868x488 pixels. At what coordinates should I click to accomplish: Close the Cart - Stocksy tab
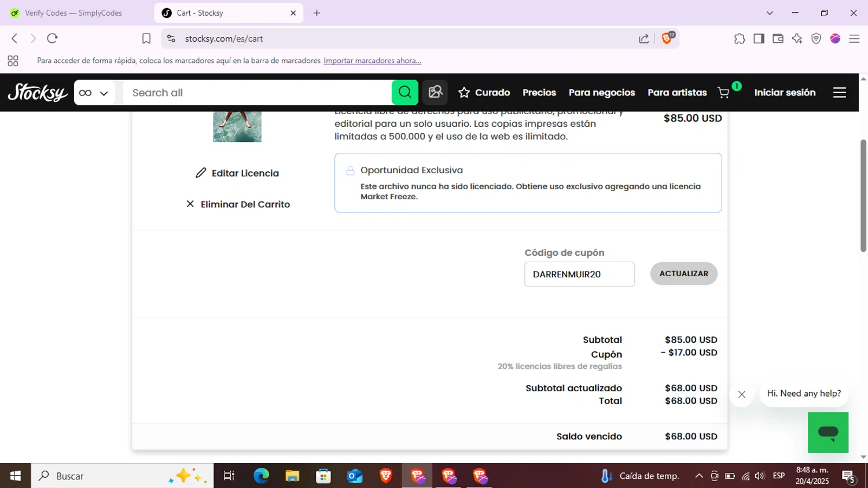(293, 13)
